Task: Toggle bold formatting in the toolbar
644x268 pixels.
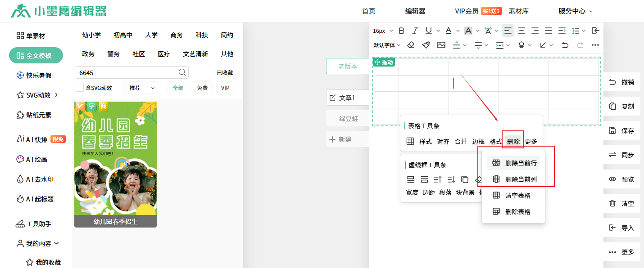Action: pyautogui.click(x=402, y=31)
